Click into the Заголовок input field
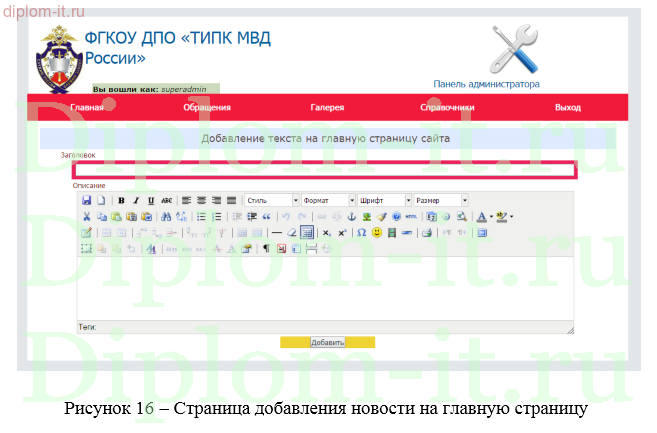The height and width of the screenshot is (433, 657). [x=323, y=169]
